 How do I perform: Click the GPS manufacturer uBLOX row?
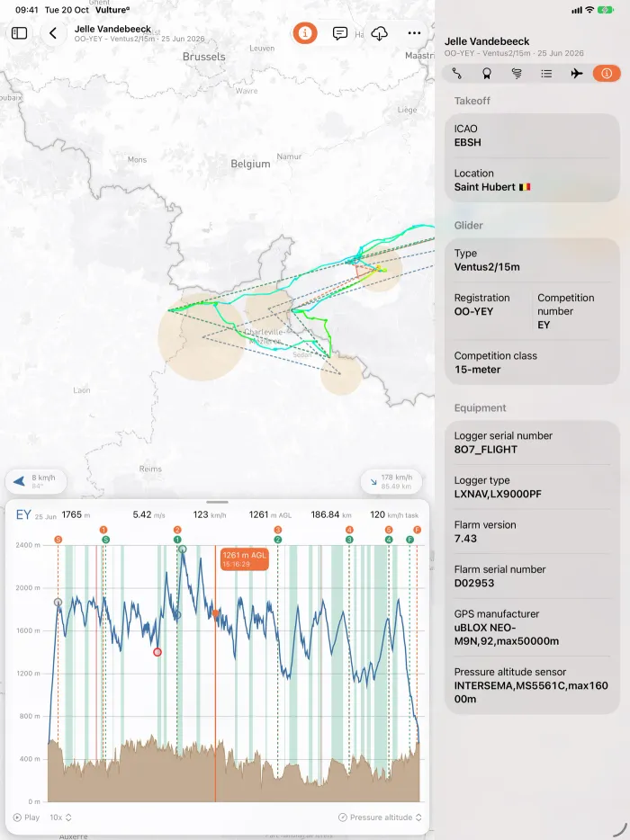click(x=533, y=628)
